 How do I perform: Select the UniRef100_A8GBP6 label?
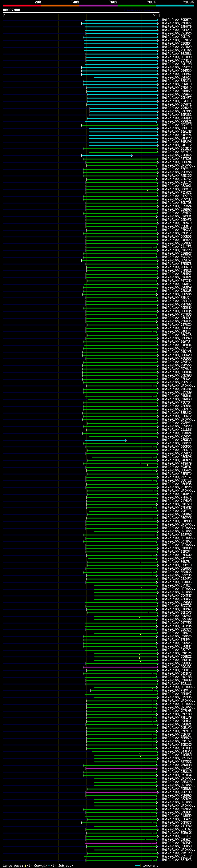pyautogui.click(x=177, y=457)
